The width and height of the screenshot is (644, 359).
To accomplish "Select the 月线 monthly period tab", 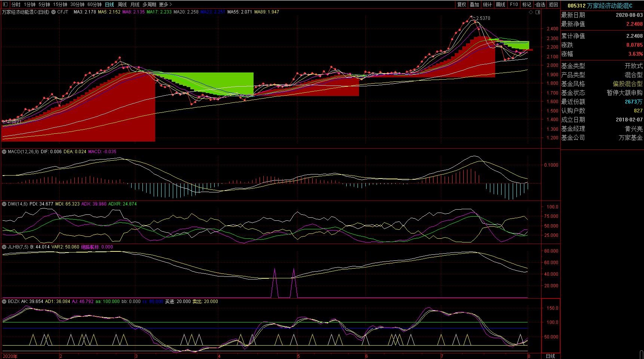I will pyautogui.click(x=135, y=4).
